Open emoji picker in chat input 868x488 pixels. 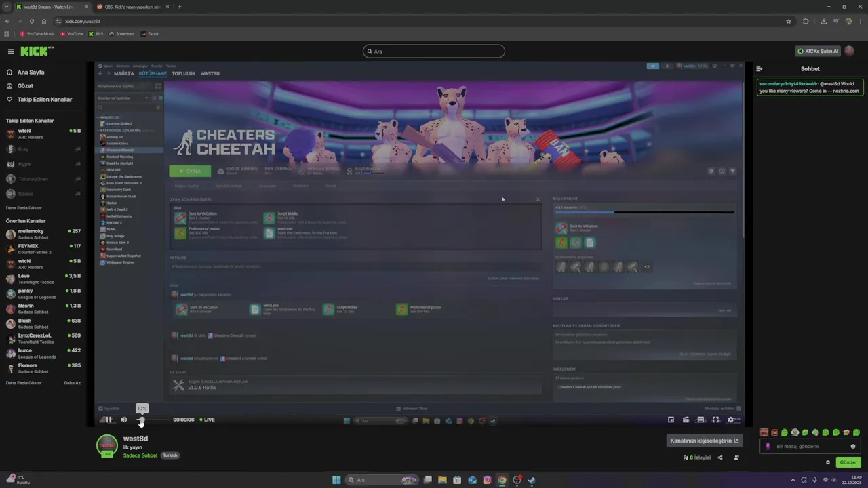pyautogui.click(x=853, y=446)
